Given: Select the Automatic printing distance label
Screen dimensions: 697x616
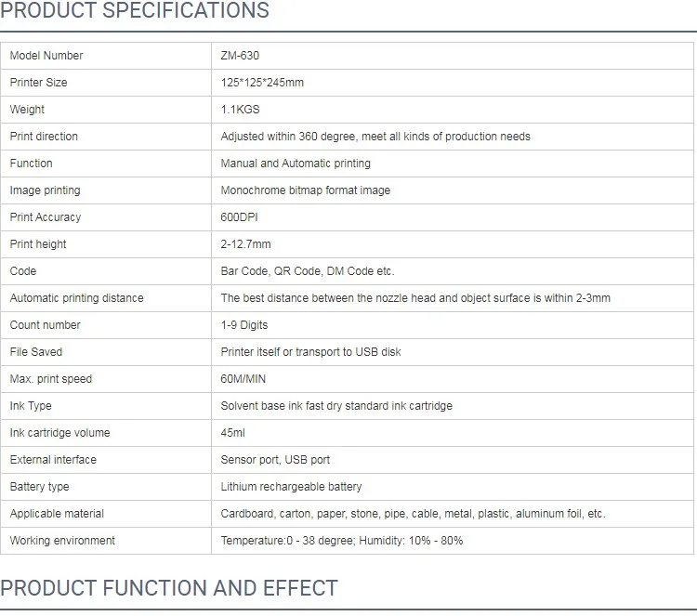Looking at the screenshot, I should (77, 298).
